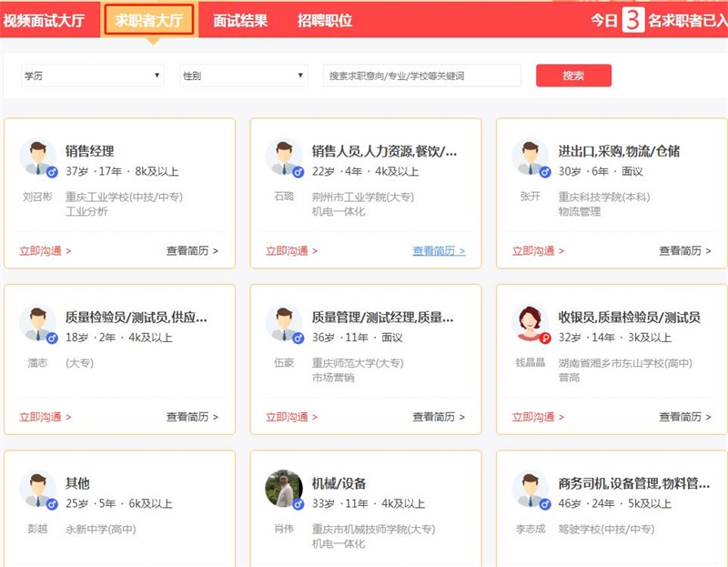View resume of 钱晶晶

click(x=685, y=418)
